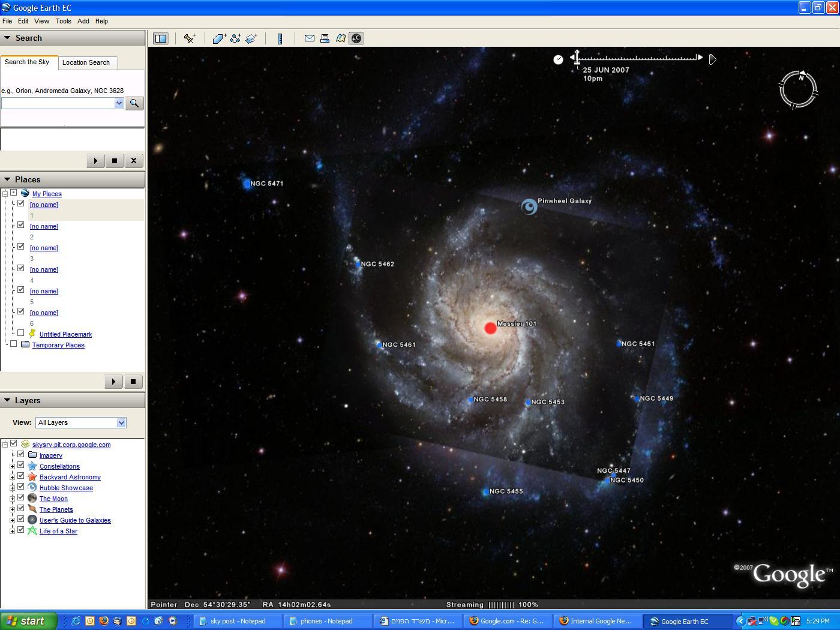Image resolution: width=840 pixels, height=630 pixels.
Task: Stop the search results tour
Action: [x=115, y=161]
